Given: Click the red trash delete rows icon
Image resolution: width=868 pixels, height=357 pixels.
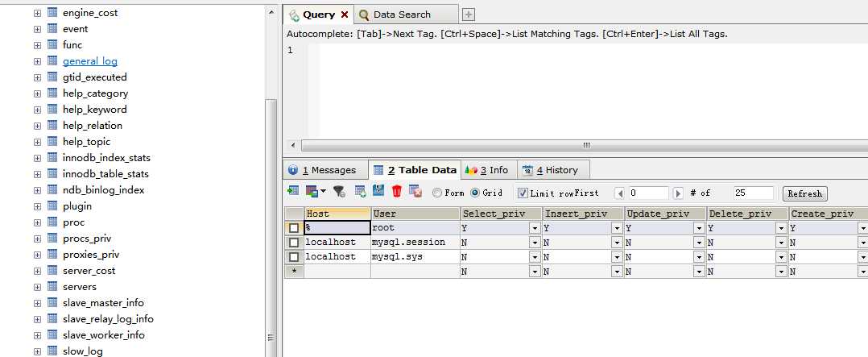Looking at the screenshot, I should click(397, 191).
